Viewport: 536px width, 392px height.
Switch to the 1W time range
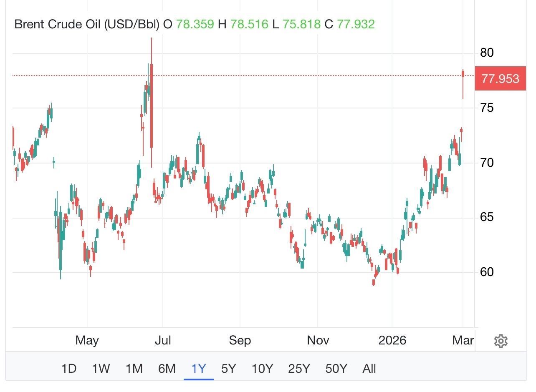click(x=101, y=369)
